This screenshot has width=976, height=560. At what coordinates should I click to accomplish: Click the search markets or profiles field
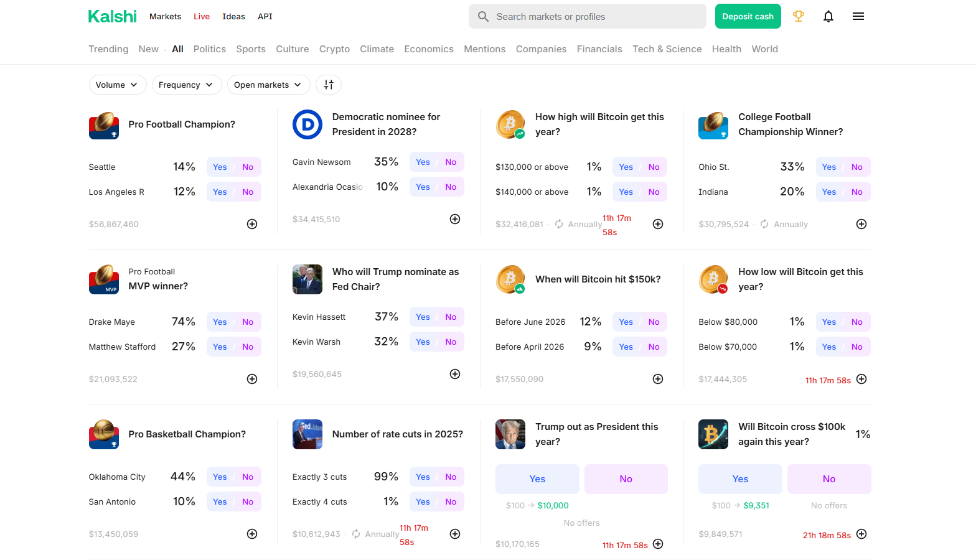coord(587,16)
